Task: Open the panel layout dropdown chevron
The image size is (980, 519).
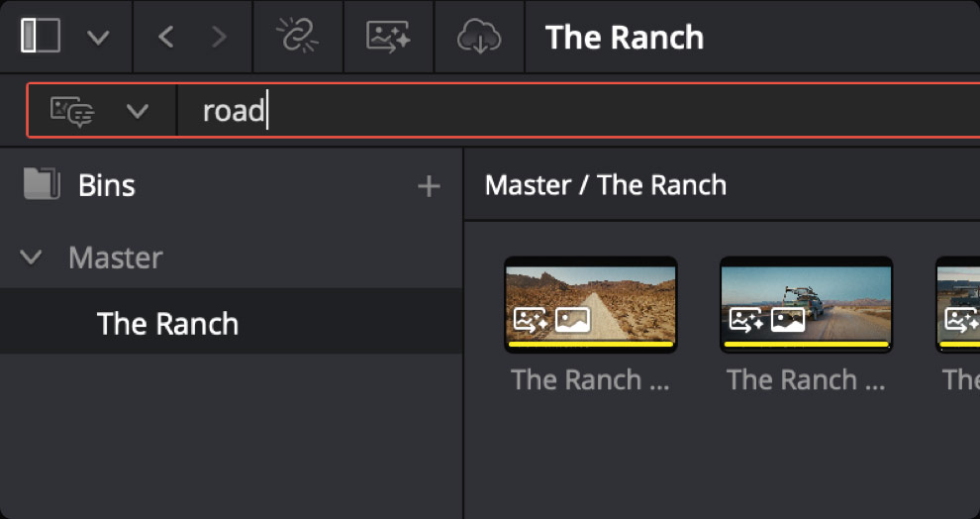Action: click(98, 38)
